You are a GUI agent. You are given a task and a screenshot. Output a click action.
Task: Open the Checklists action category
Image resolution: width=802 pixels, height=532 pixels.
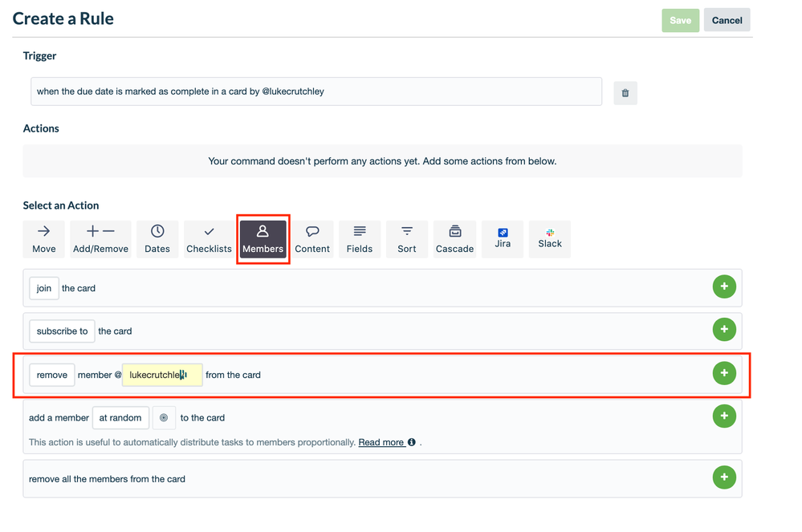(x=209, y=238)
